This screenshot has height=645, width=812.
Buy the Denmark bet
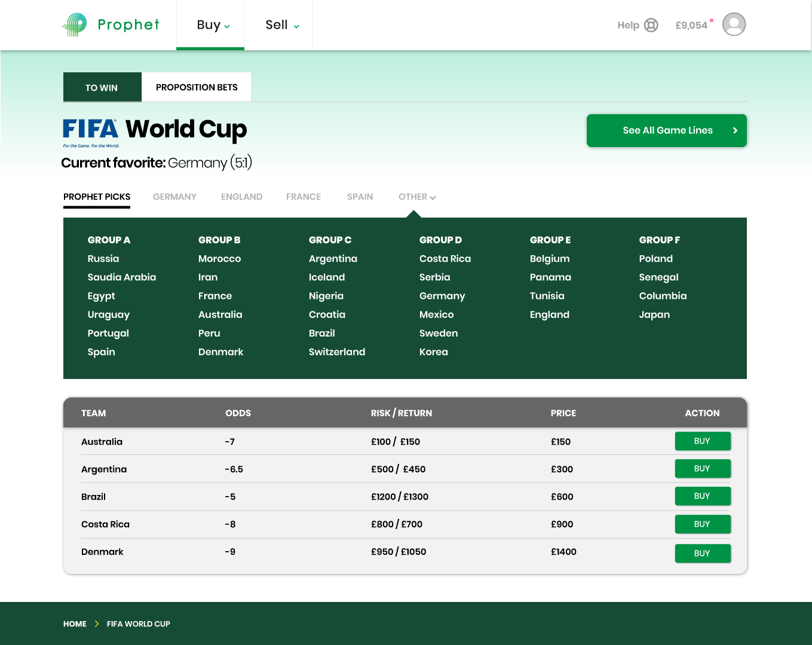coord(703,554)
